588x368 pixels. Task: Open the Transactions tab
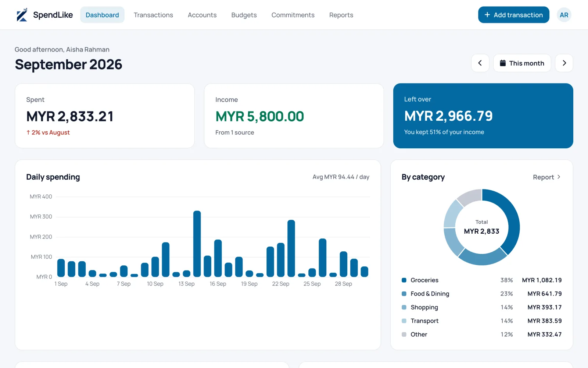[153, 15]
